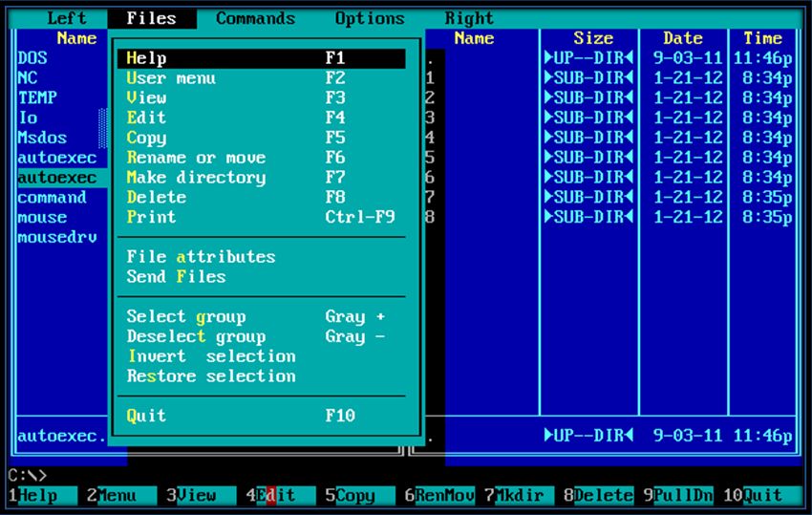Viewport: 812px width, 515px height.
Task: Choose Print Ctrl-F9 entry
Action: coord(262,217)
